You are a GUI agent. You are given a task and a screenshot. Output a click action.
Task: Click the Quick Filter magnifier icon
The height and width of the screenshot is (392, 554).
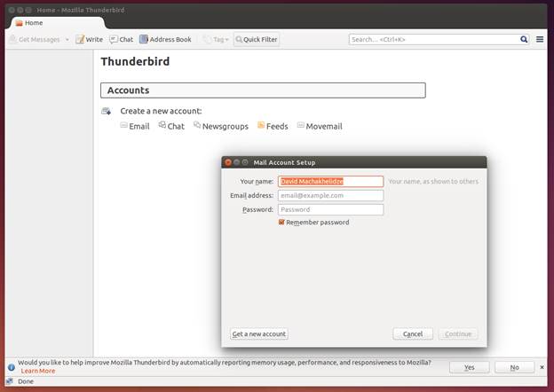point(239,40)
